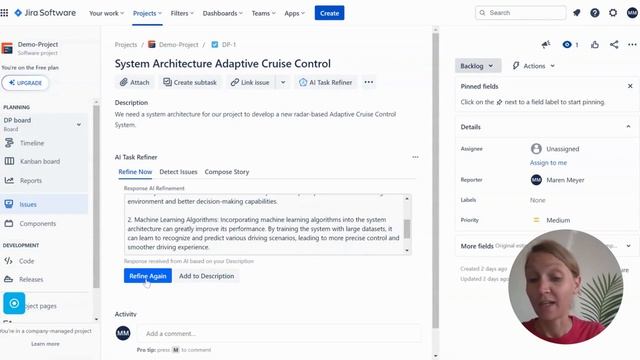The image size is (640, 360).
Task: Click the AI refinement response scrollbar thumb
Action: click(x=407, y=229)
